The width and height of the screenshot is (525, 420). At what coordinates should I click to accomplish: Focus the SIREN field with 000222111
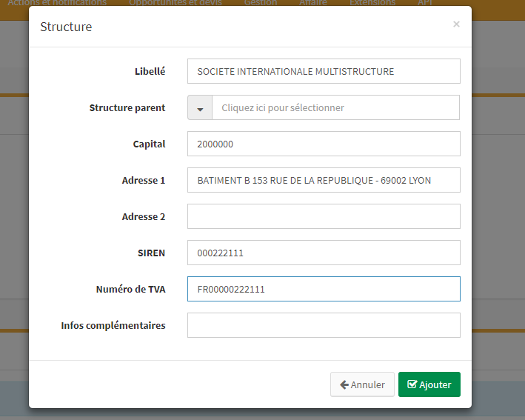[x=324, y=253]
